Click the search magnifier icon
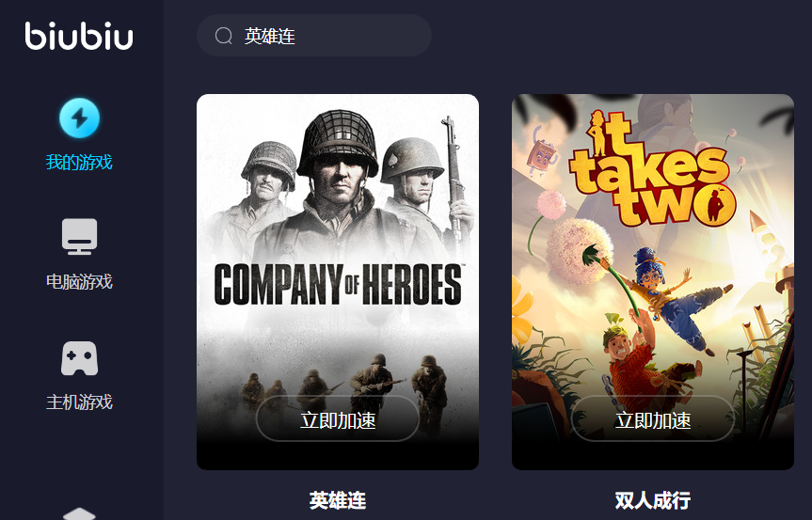 pos(224,36)
